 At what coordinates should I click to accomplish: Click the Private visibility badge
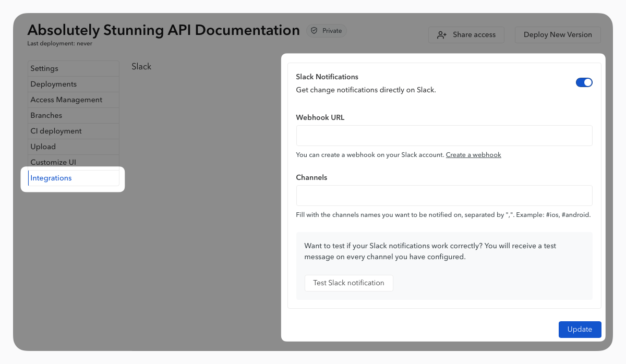[x=327, y=31]
